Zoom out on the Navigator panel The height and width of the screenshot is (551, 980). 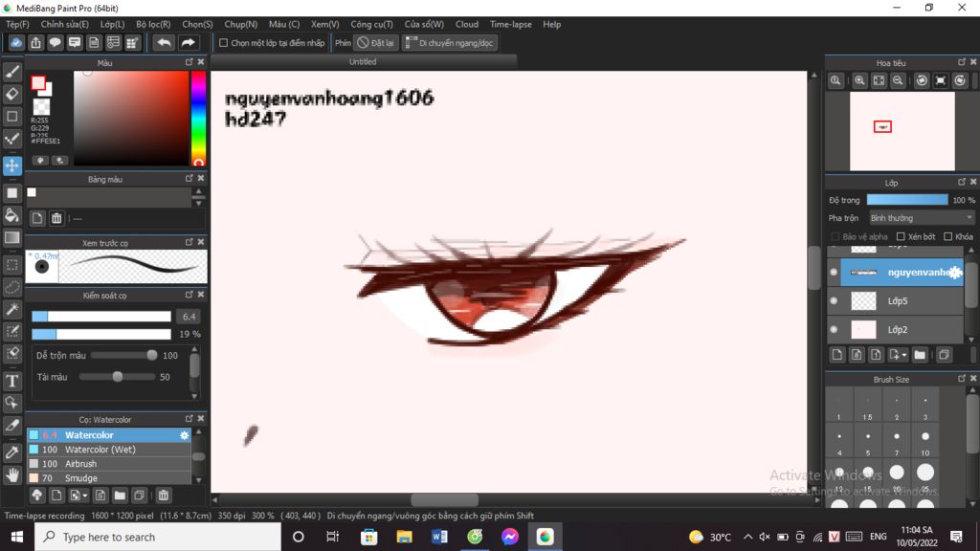[898, 80]
